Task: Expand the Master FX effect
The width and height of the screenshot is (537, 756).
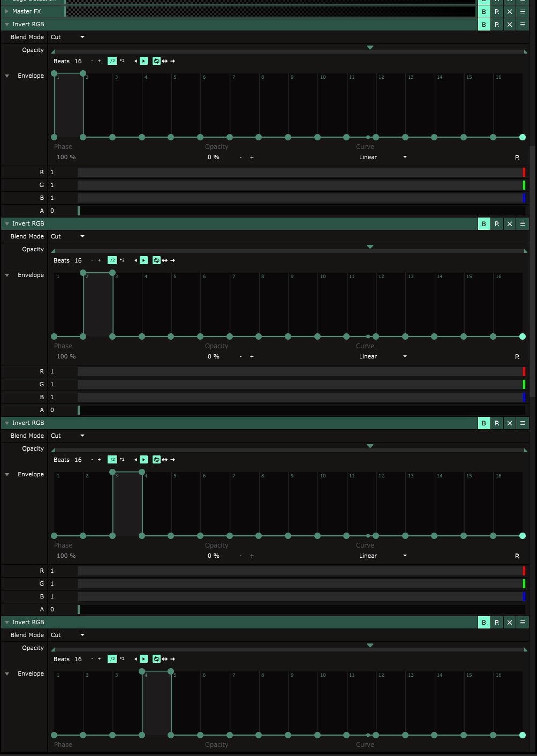Action: tap(6, 11)
